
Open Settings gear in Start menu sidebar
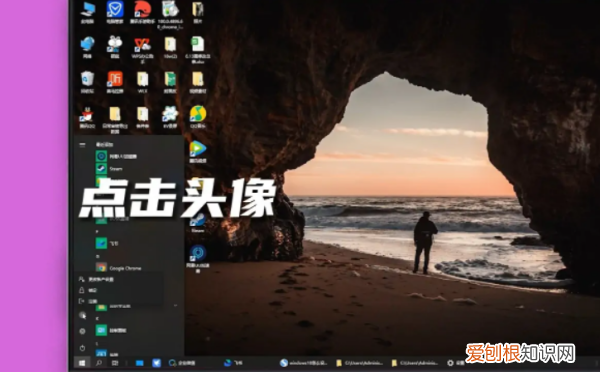pyautogui.click(x=82, y=331)
